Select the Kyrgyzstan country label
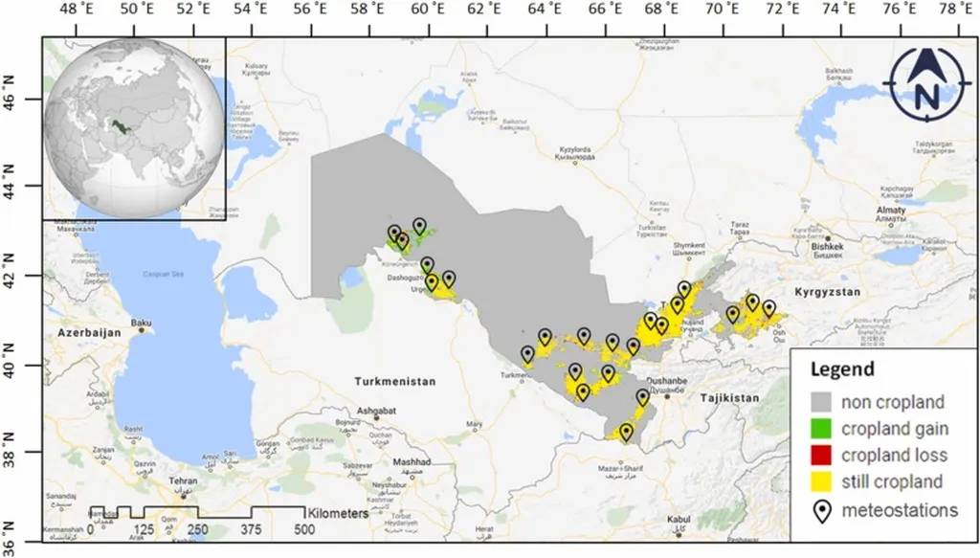The width and height of the screenshot is (980, 558). 826,291
